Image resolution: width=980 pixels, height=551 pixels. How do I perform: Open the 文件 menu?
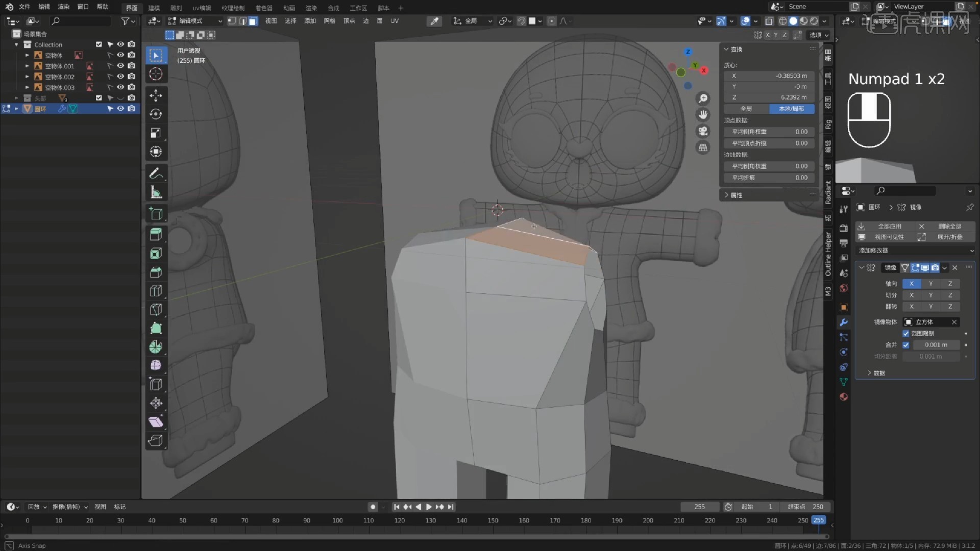click(24, 7)
